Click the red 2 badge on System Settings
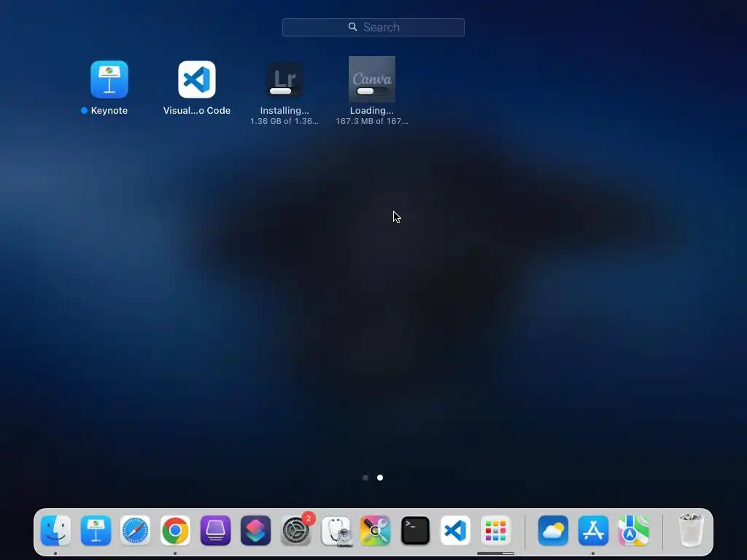 (x=309, y=518)
